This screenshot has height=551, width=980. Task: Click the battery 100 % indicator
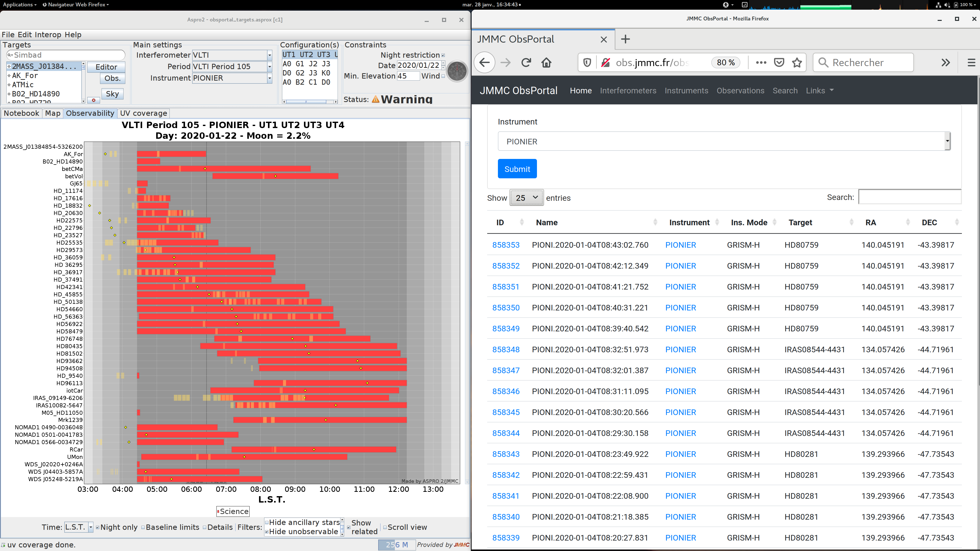[965, 5]
